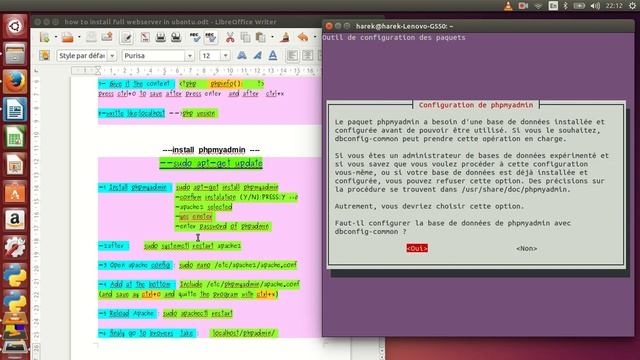This screenshot has height=360, width=640.
Task: Open Ubuntu Software Center launcher icon
Action: point(15,193)
